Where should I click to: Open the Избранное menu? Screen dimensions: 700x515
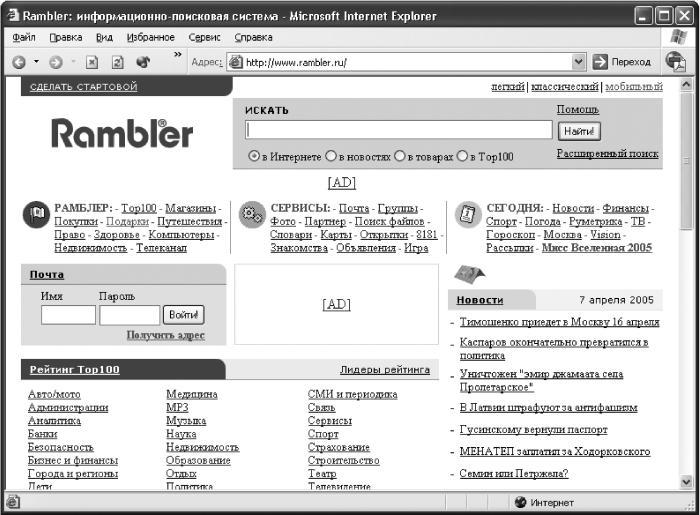click(x=150, y=37)
